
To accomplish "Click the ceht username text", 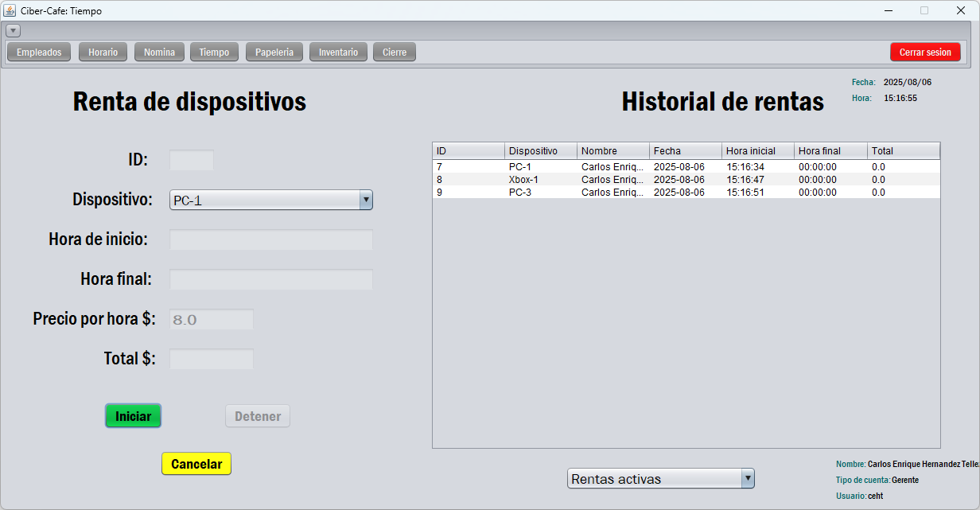I will [875, 496].
